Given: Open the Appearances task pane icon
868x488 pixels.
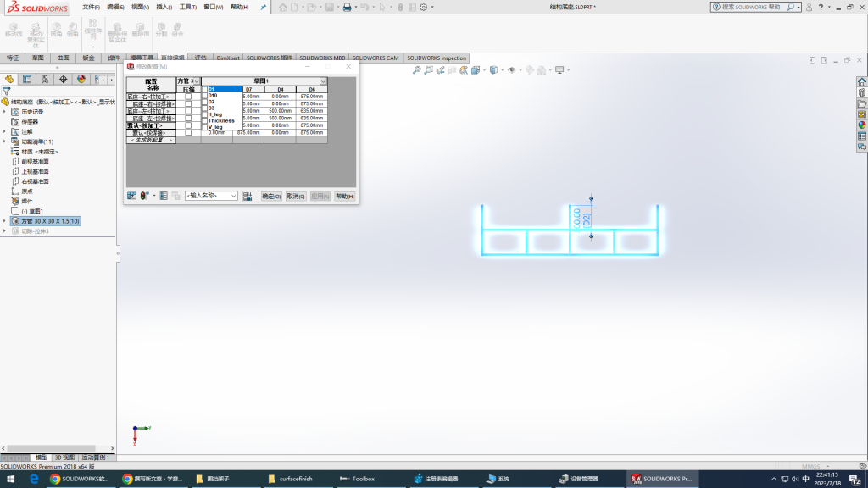Looking at the screenshot, I should point(862,125).
